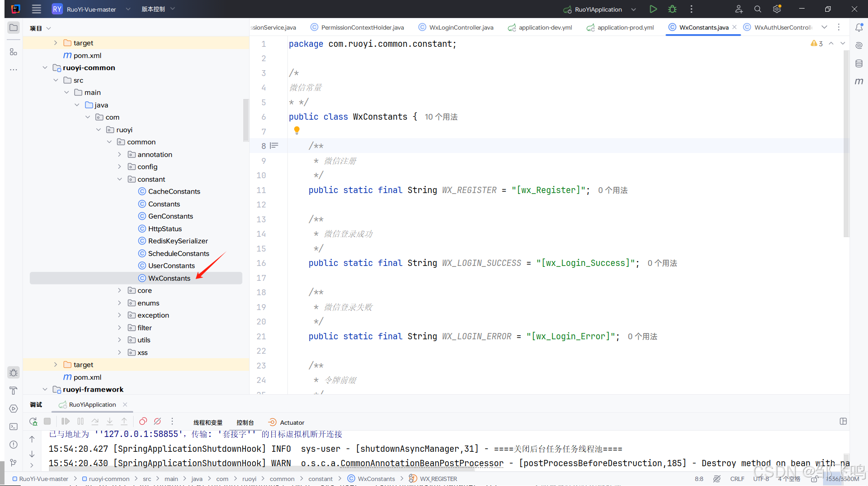
Task: Expand the target folder under ruoyi-common
Action: (x=56, y=364)
